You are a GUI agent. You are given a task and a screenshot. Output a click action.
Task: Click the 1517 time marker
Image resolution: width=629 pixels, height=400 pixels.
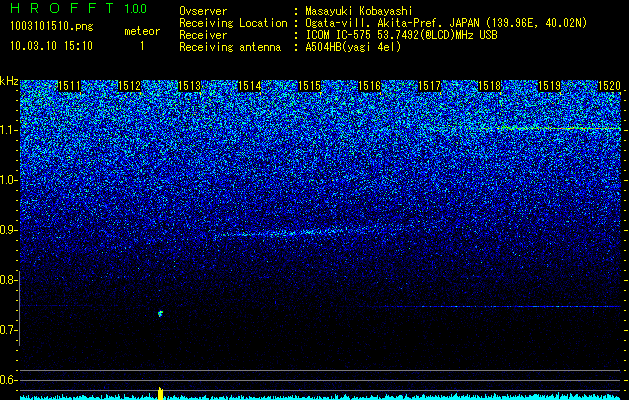(x=430, y=86)
